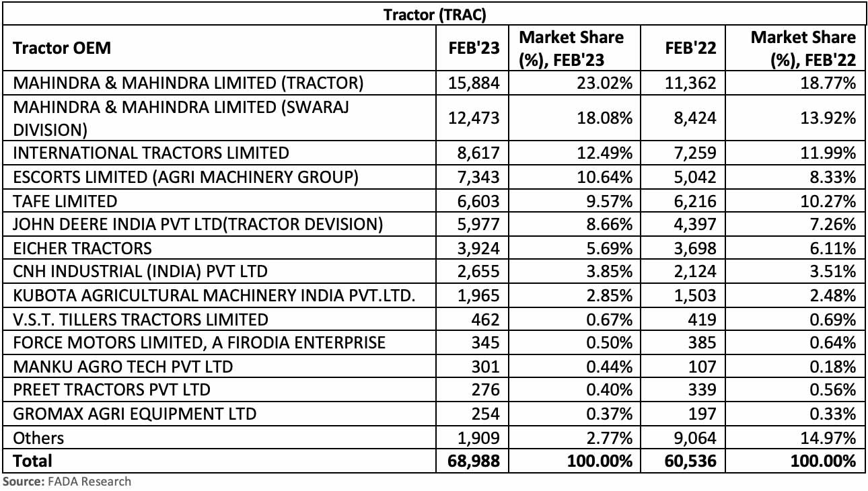Viewport: 868px width, 491px height.
Task: Click the total value 68,988
Action: [x=474, y=461]
